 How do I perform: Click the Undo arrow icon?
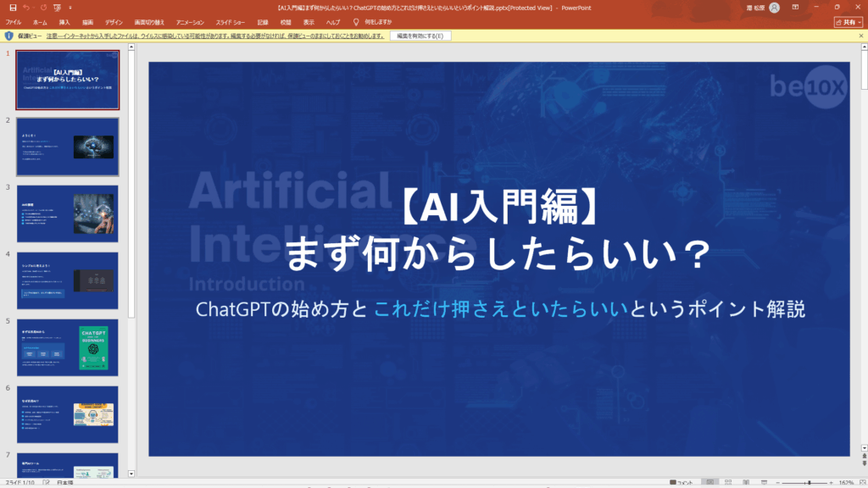pos(26,8)
